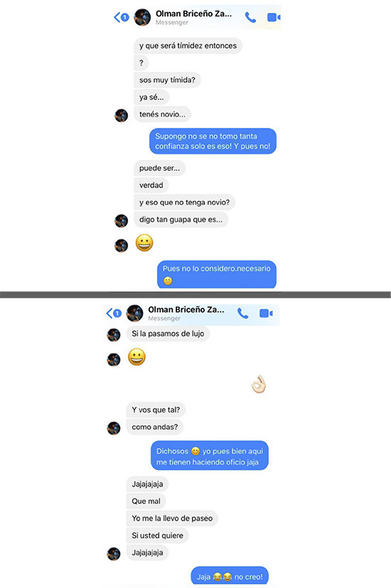Tap avatar beside 'tenés novio...' message
Screen dimensions: 391x588
coord(121,116)
